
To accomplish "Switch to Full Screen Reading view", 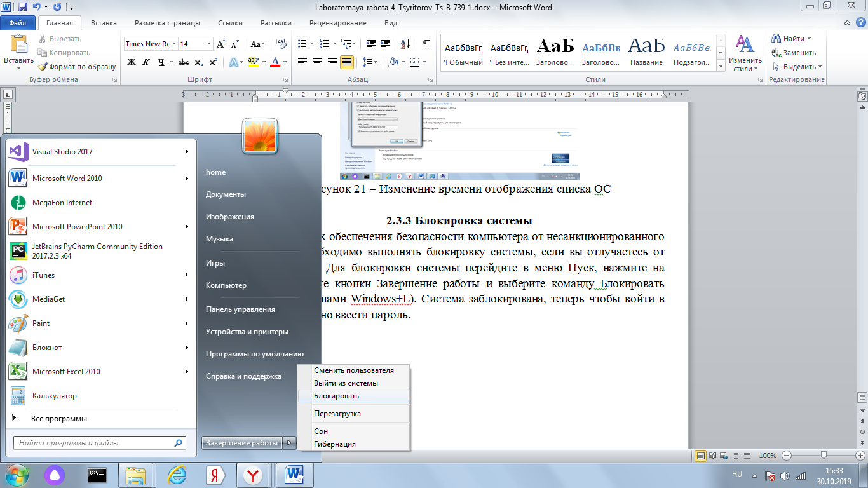I will pos(713,456).
